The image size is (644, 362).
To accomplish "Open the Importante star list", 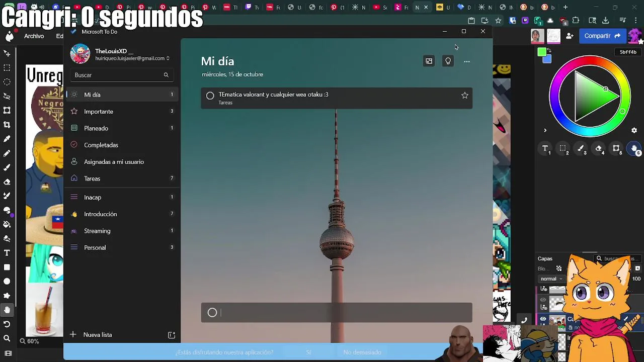I will pyautogui.click(x=122, y=112).
